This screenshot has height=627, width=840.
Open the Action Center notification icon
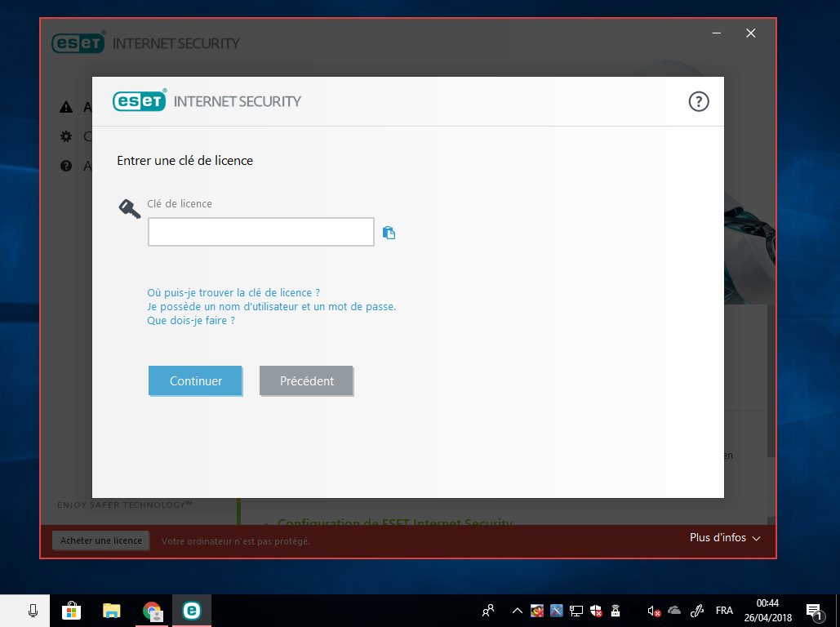tap(814, 611)
